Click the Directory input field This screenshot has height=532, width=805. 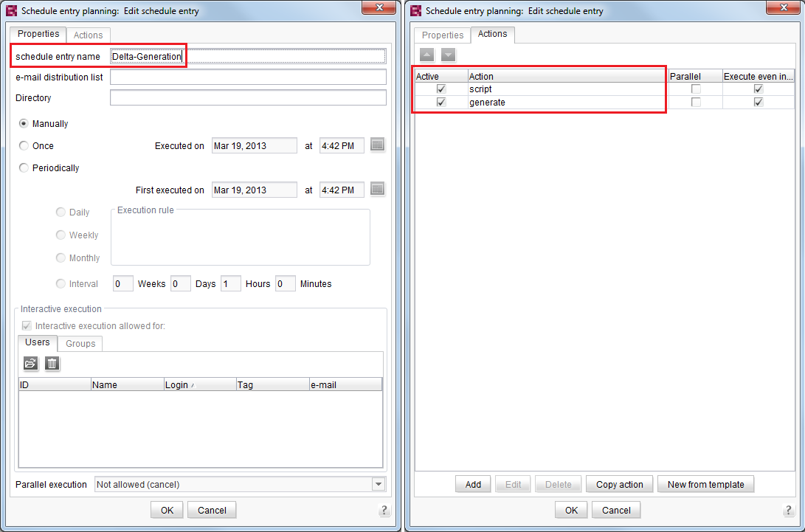(248, 97)
